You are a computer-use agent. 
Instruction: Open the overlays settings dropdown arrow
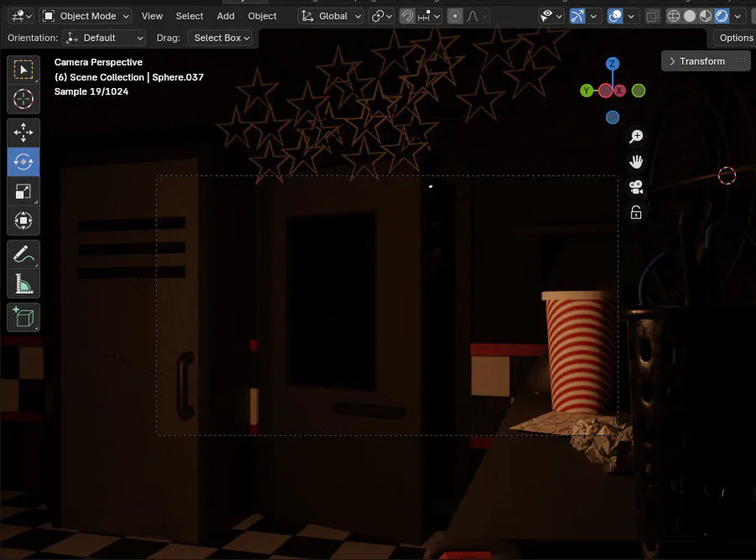[631, 17]
